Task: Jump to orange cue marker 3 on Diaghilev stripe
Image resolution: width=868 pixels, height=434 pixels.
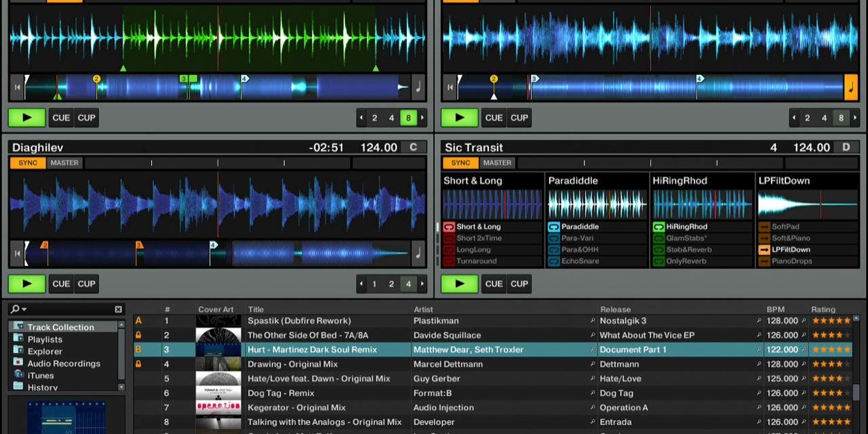Action: click(139, 245)
